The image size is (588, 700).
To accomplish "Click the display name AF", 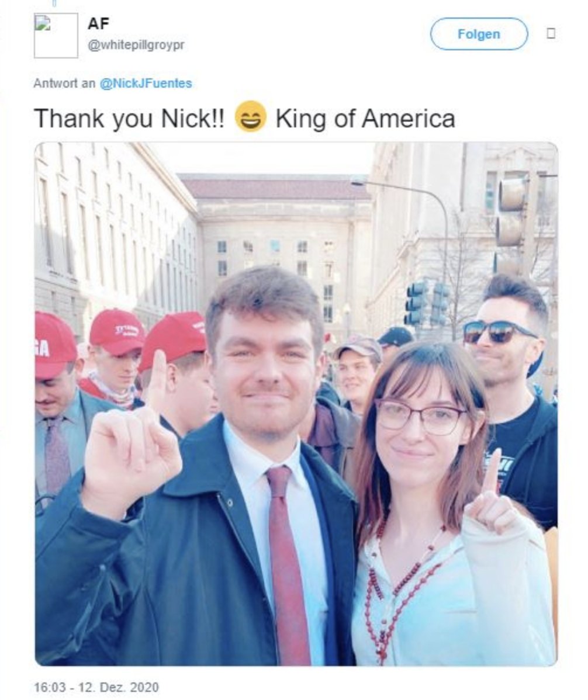I will 98,23.
